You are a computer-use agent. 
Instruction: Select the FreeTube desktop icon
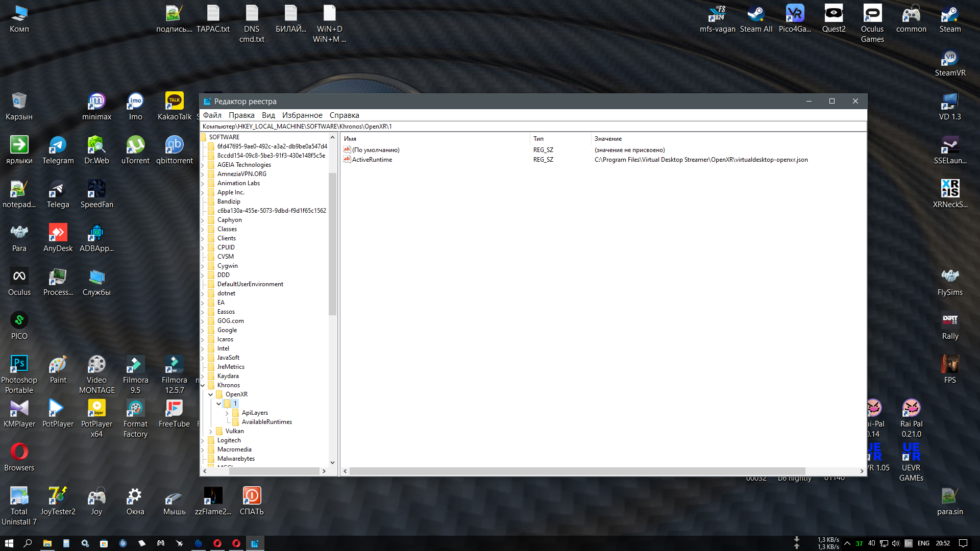pyautogui.click(x=174, y=414)
